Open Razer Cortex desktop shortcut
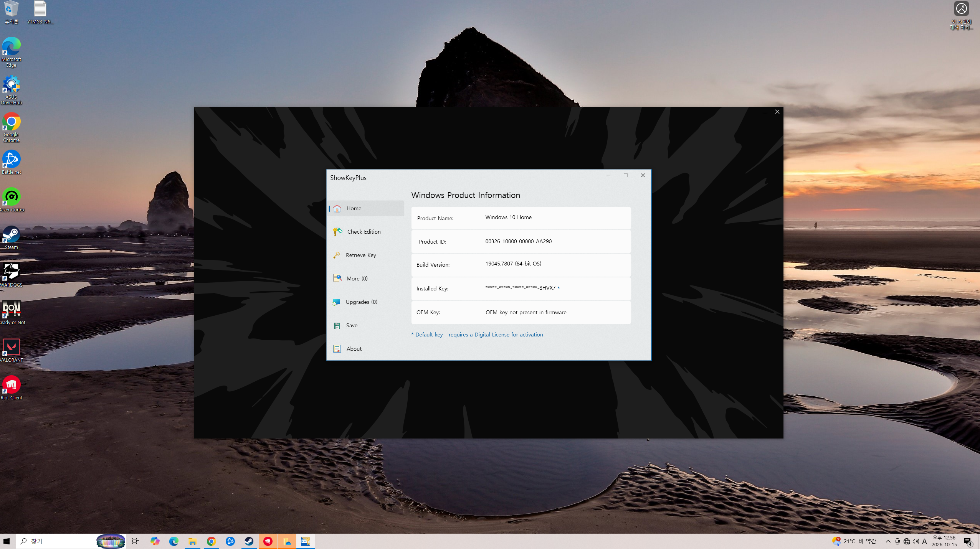 (x=12, y=200)
